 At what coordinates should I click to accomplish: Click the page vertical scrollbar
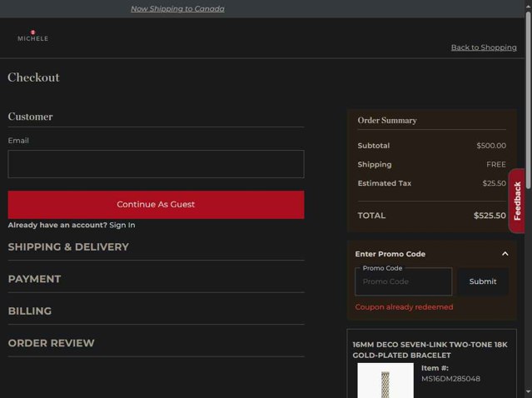[x=529, y=100]
